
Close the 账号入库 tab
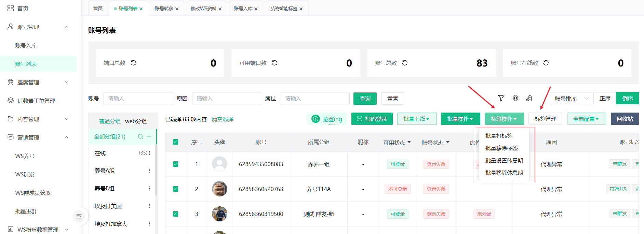coord(256,9)
